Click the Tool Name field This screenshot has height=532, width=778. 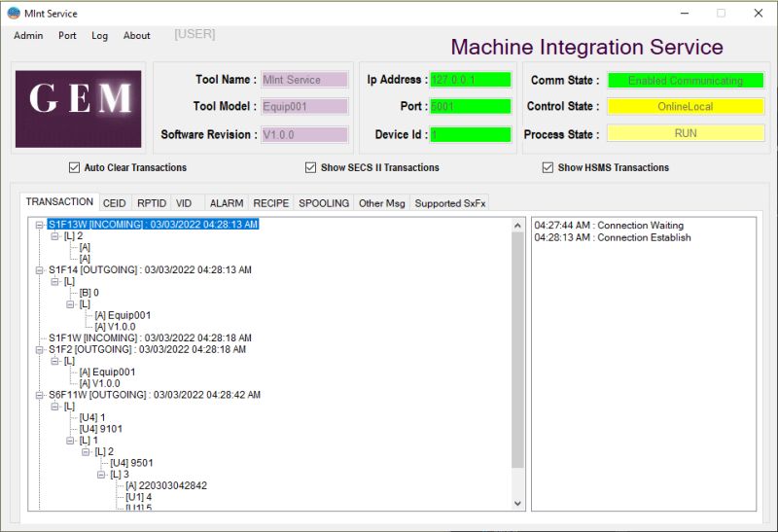tap(304, 80)
